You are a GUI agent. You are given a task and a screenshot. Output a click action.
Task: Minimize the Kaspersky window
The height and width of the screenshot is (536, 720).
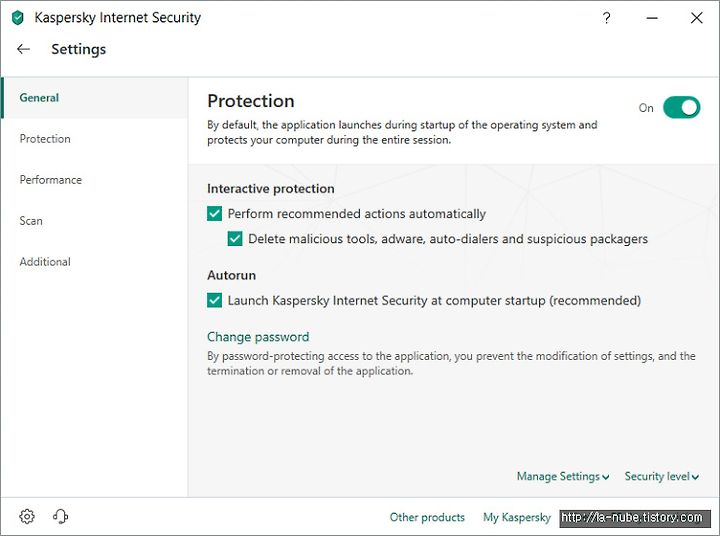coord(652,18)
